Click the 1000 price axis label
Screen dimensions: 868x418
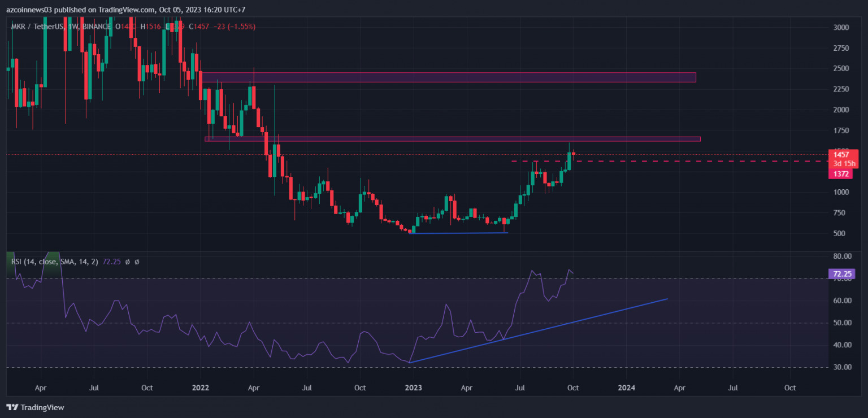[841, 192]
